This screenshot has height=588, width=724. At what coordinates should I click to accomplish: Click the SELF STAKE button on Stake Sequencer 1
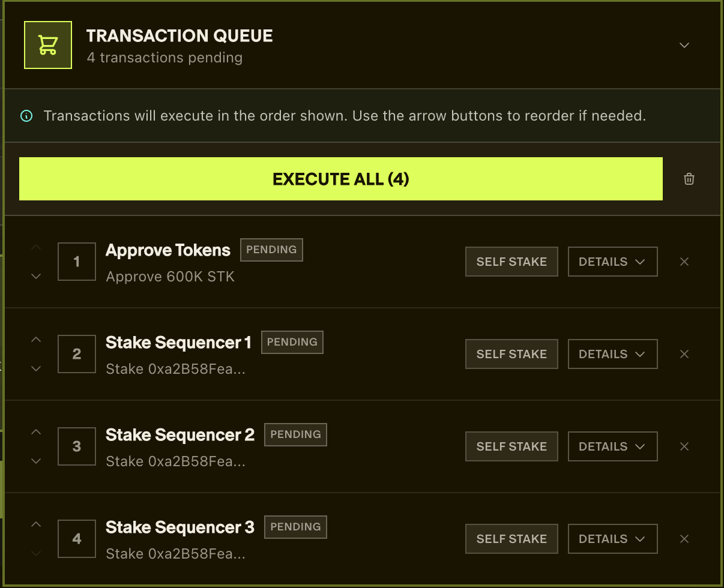click(x=511, y=354)
